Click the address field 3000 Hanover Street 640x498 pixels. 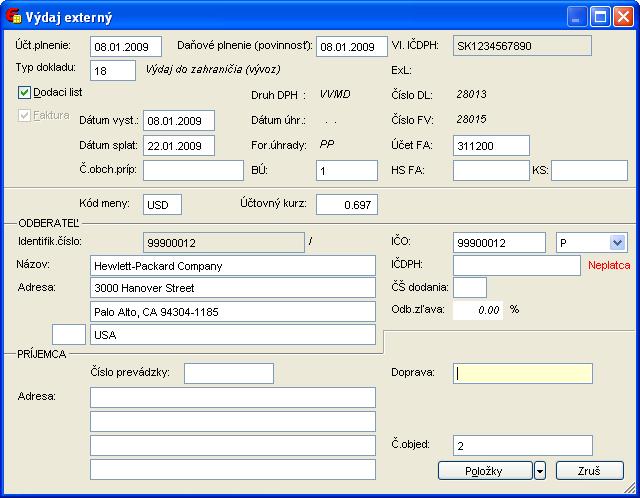pyautogui.click(x=233, y=288)
